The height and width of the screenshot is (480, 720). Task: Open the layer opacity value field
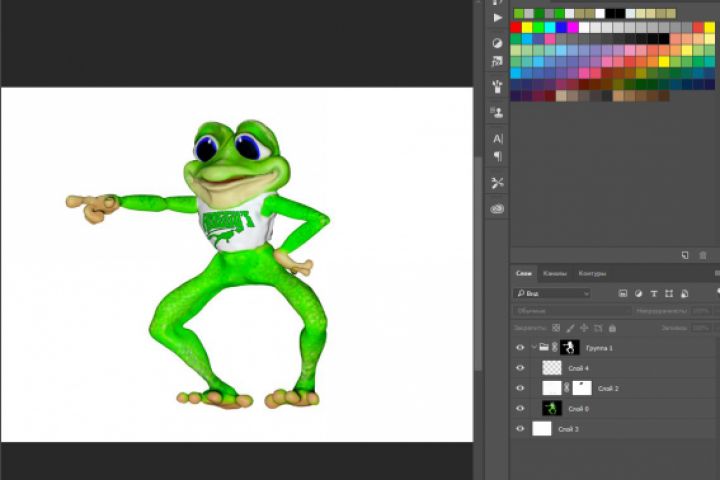[703, 311]
